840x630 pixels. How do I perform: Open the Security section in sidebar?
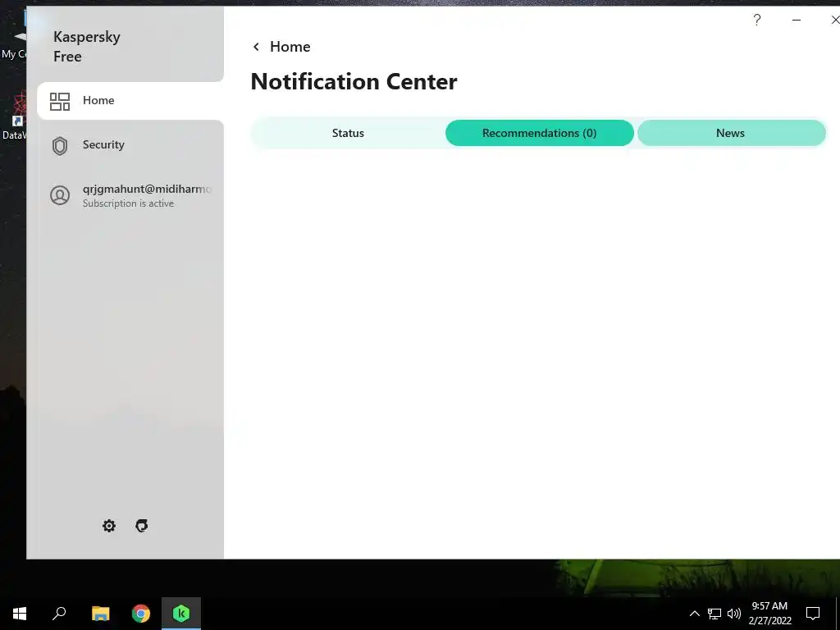coord(130,145)
